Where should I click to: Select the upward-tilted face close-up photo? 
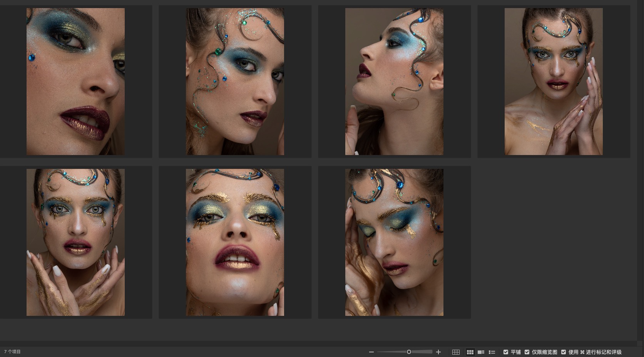tap(235, 242)
